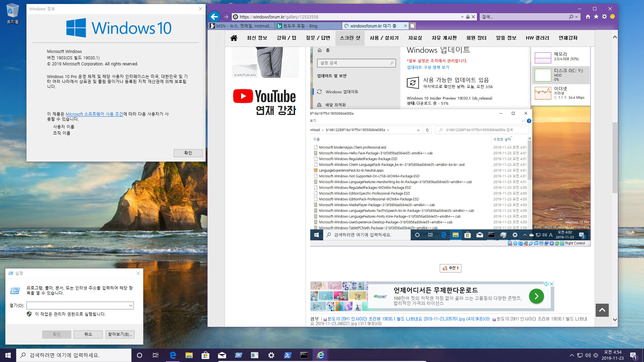The image size is (644, 362).
Task: Expand the Run dialog Open combo box
Action: (130, 306)
